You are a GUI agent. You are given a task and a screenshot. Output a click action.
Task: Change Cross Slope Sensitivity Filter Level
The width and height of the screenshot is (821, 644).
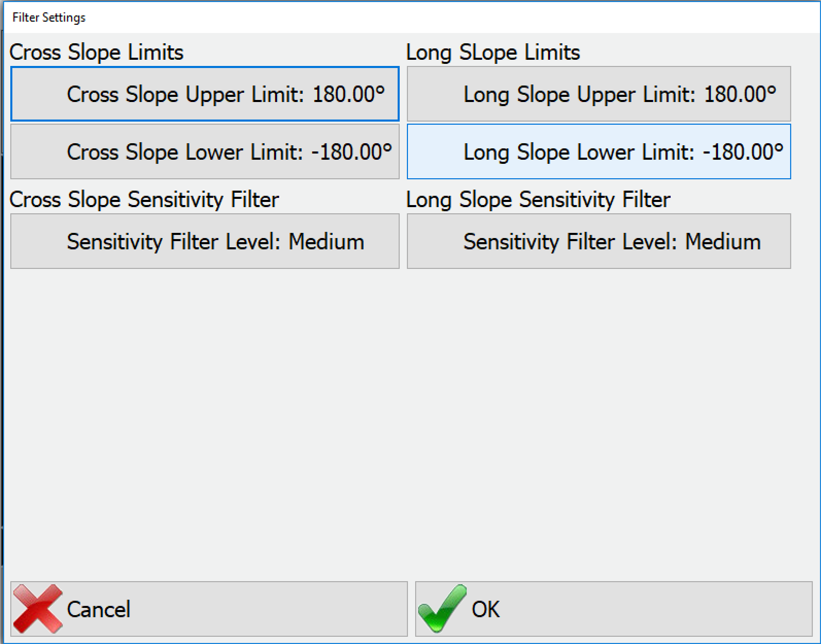pyautogui.click(x=204, y=241)
